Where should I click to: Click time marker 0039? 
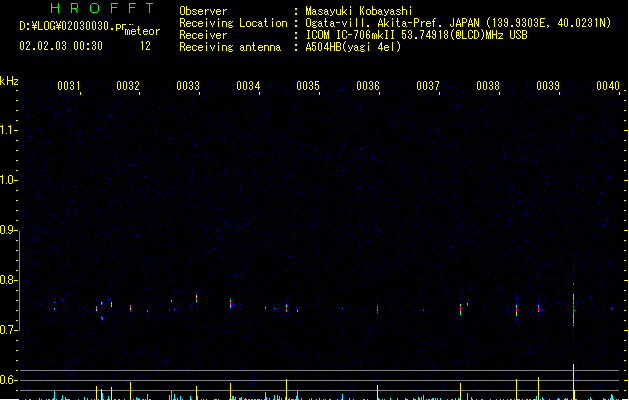(548, 86)
